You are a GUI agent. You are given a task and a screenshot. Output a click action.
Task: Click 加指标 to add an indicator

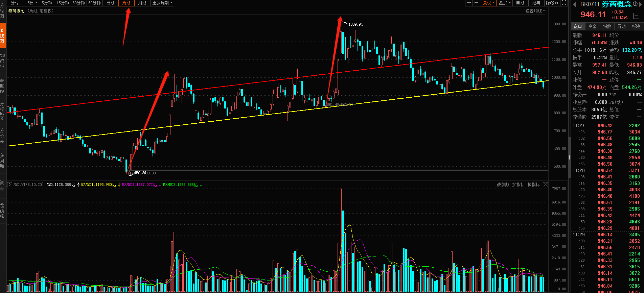coord(518,185)
